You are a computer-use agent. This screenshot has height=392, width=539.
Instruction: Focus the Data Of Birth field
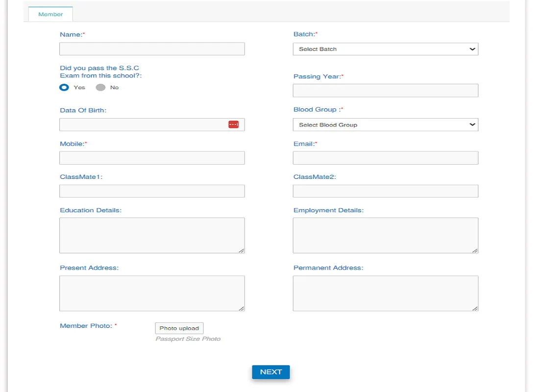[x=152, y=125]
